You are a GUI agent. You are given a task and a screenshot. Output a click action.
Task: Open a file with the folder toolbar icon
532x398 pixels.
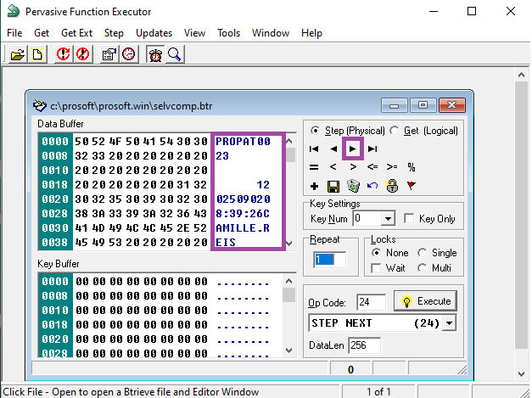(x=17, y=54)
